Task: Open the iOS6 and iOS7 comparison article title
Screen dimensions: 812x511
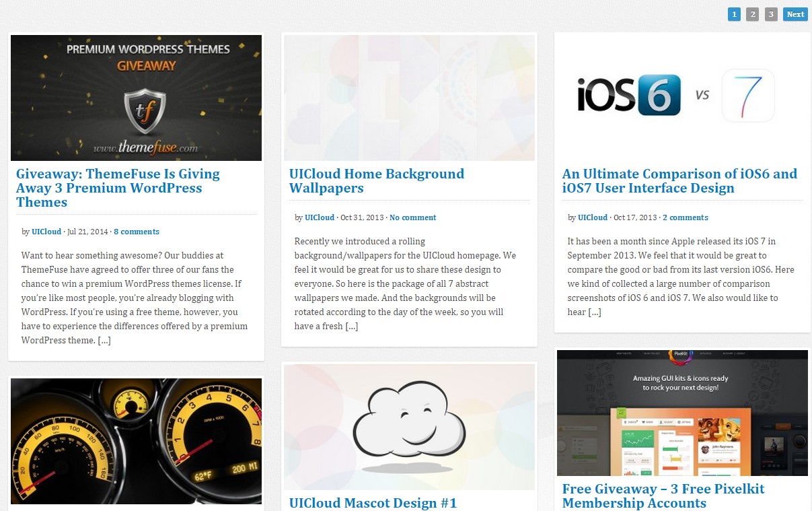Action: pyautogui.click(x=679, y=181)
